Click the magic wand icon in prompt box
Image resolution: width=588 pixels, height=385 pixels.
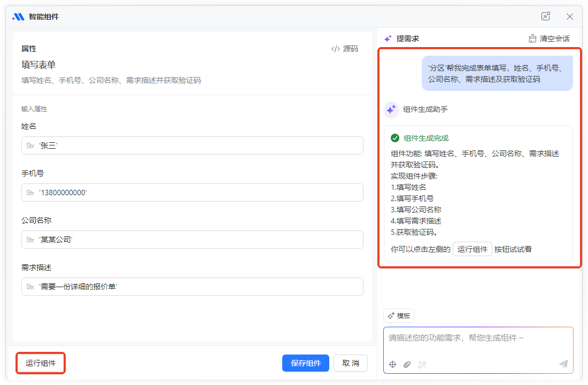point(422,364)
